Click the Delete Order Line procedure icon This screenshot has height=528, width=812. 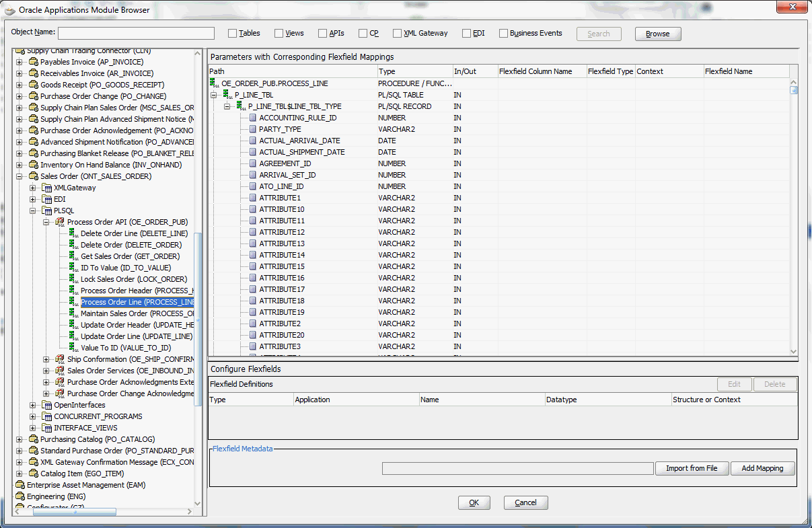[74, 233]
